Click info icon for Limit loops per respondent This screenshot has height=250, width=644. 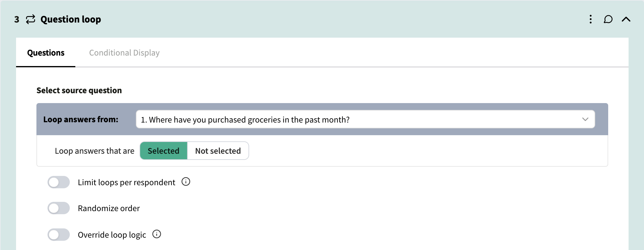(x=186, y=182)
